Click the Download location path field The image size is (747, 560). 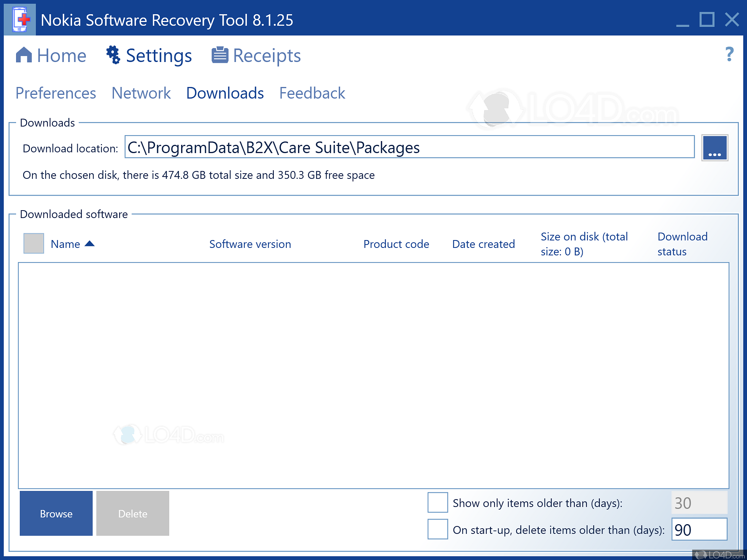tap(409, 147)
